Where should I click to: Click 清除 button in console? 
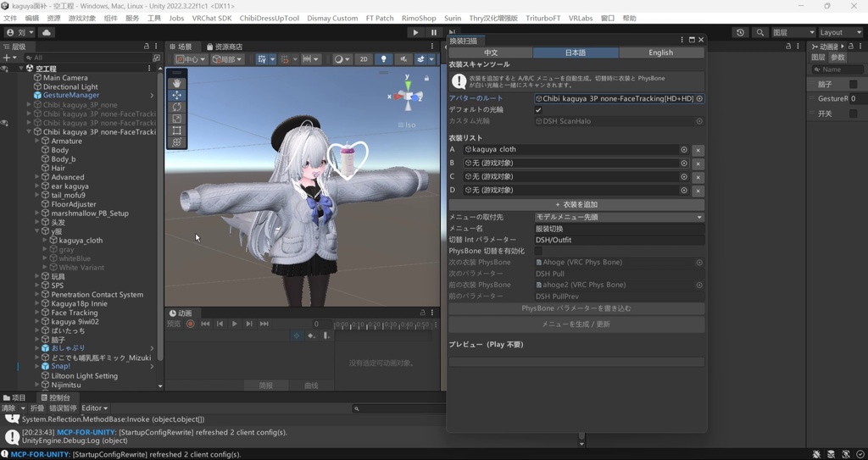pos(8,408)
